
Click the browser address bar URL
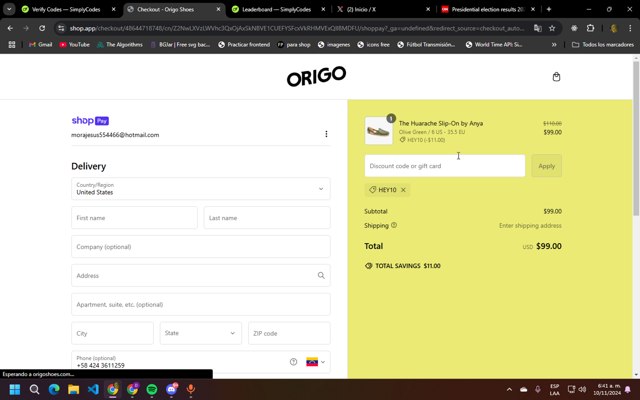click(x=296, y=28)
